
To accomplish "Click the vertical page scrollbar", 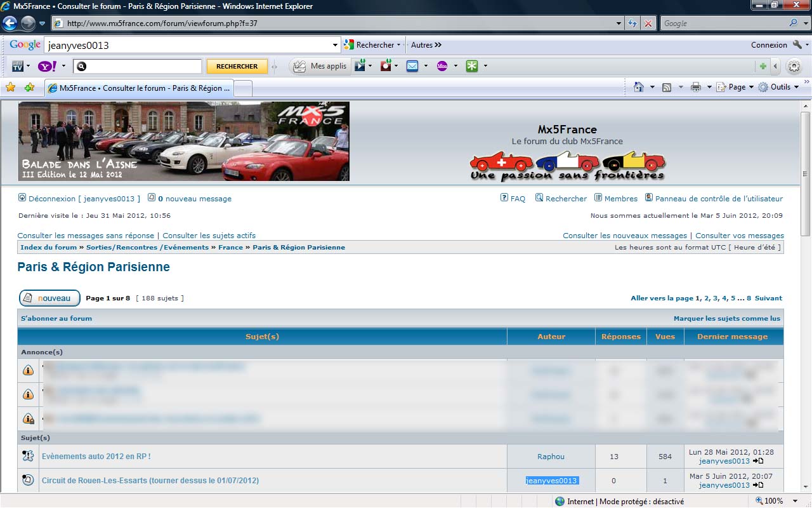I will [806, 295].
